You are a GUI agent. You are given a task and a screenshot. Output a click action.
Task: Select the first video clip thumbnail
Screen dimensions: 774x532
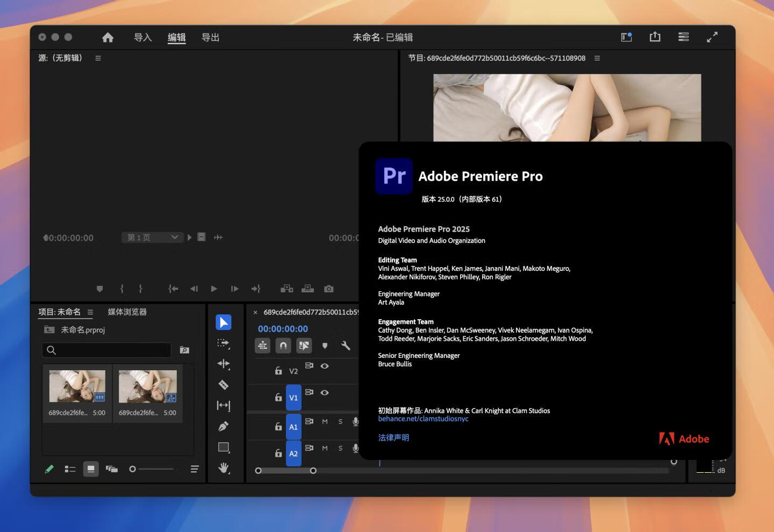(77, 386)
